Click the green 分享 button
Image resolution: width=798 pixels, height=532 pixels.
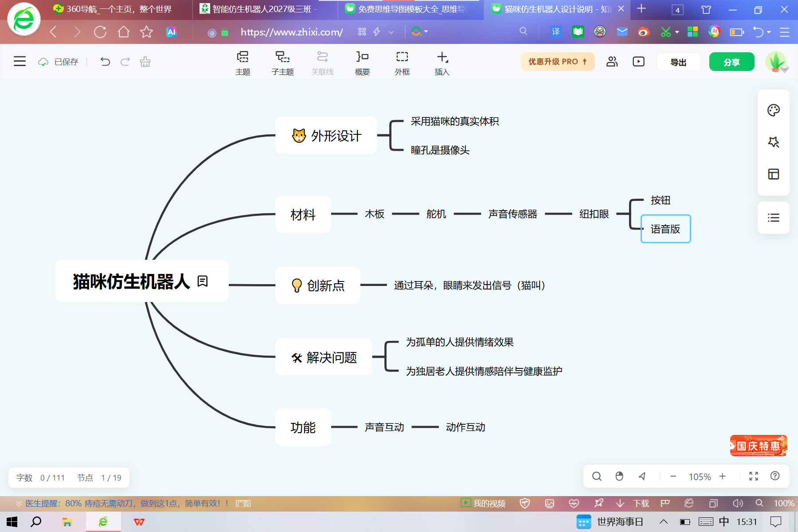[x=731, y=62]
